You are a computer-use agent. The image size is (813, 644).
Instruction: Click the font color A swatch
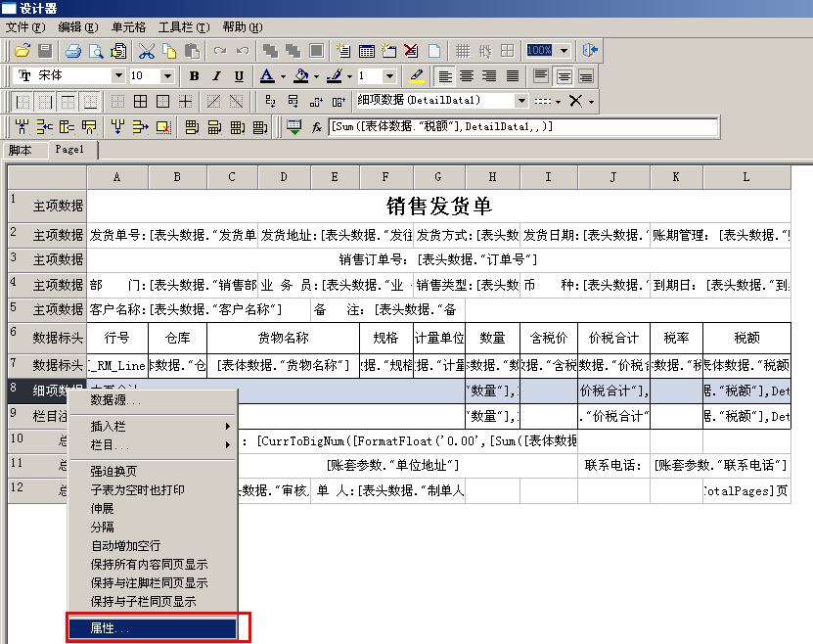coord(267,76)
